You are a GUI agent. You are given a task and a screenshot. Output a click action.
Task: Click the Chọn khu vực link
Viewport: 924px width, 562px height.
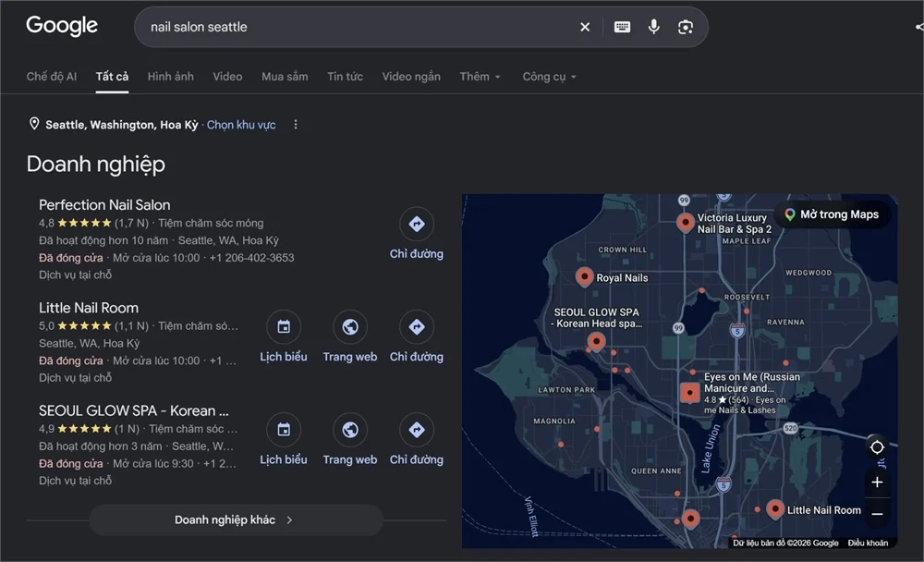[241, 125]
